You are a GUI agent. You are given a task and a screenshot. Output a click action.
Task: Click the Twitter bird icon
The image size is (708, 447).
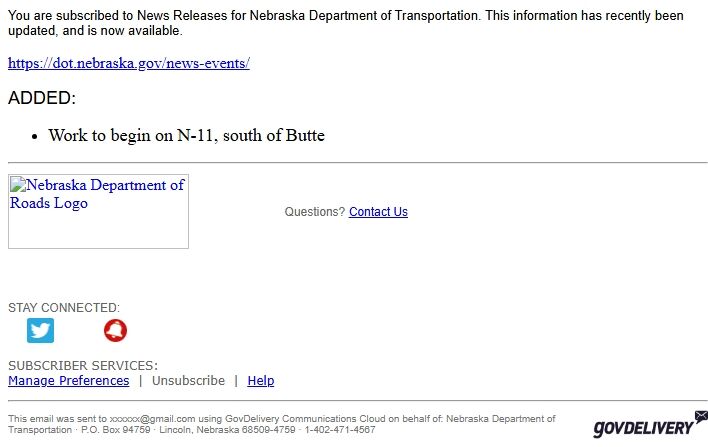[40, 331]
